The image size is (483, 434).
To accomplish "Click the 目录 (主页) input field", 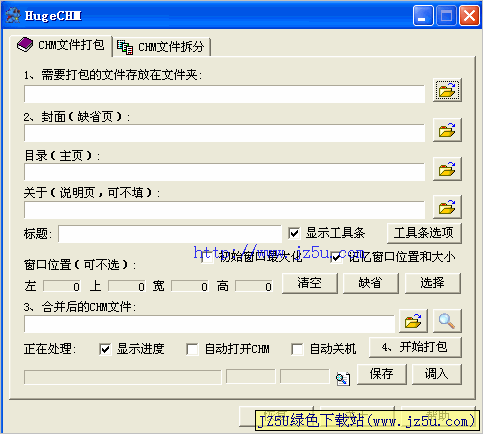I will 224,172.
